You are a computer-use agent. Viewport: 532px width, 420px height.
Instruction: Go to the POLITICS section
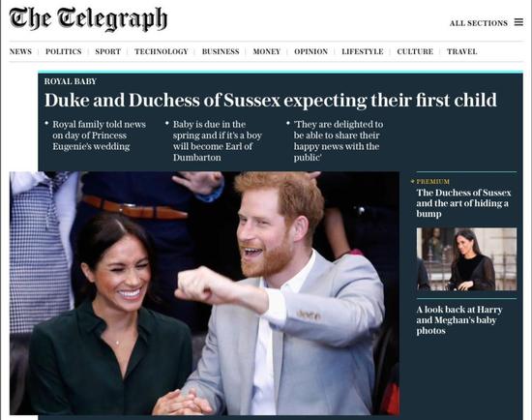coord(64,51)
